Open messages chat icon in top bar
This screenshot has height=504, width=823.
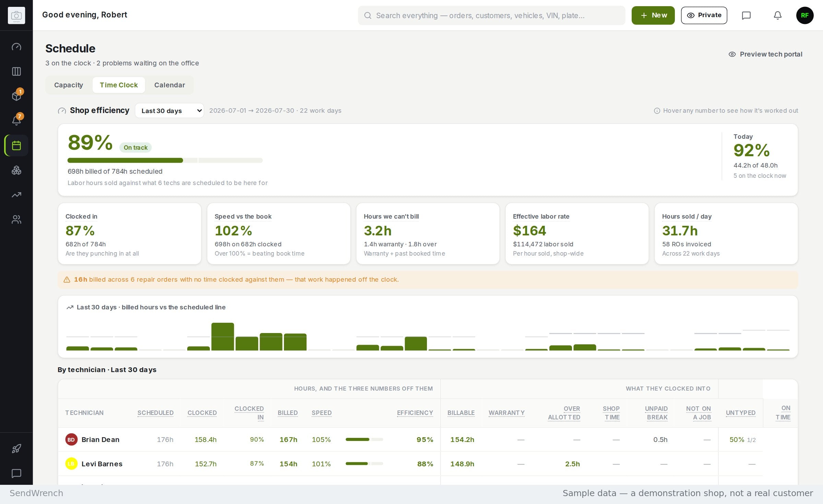pos(746,15)
